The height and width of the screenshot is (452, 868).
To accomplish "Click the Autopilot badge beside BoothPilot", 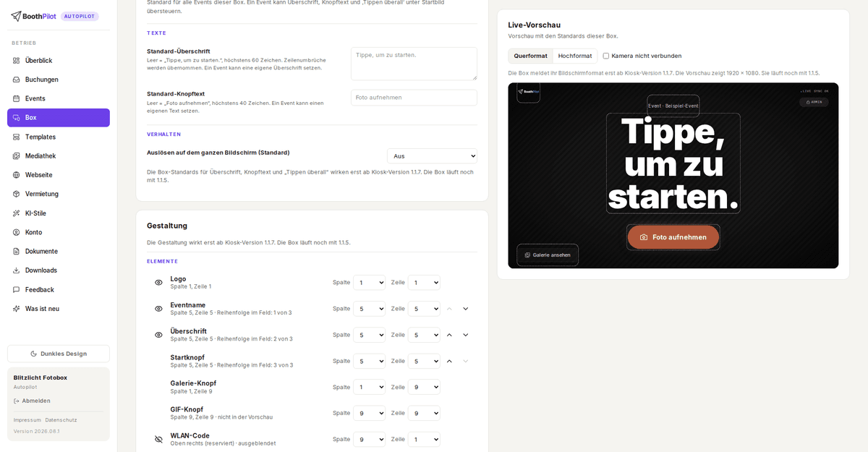I will pos(80,16).
